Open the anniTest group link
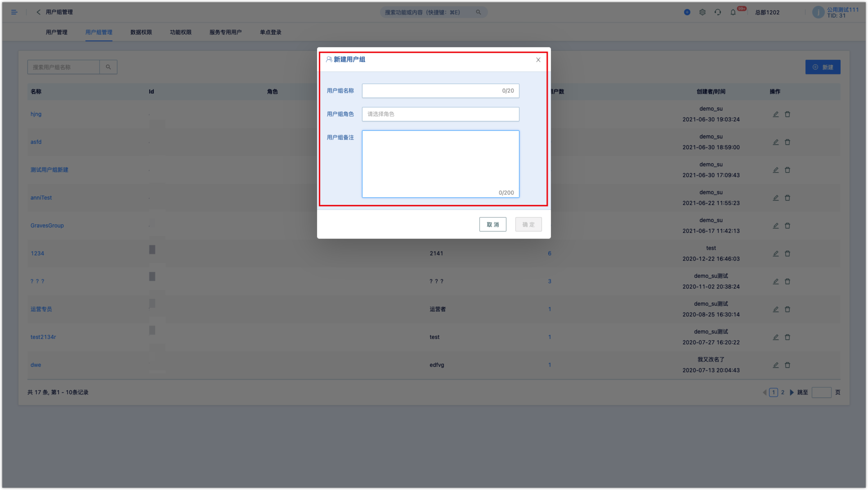The image size is (868, 490). tap(41, 198)
